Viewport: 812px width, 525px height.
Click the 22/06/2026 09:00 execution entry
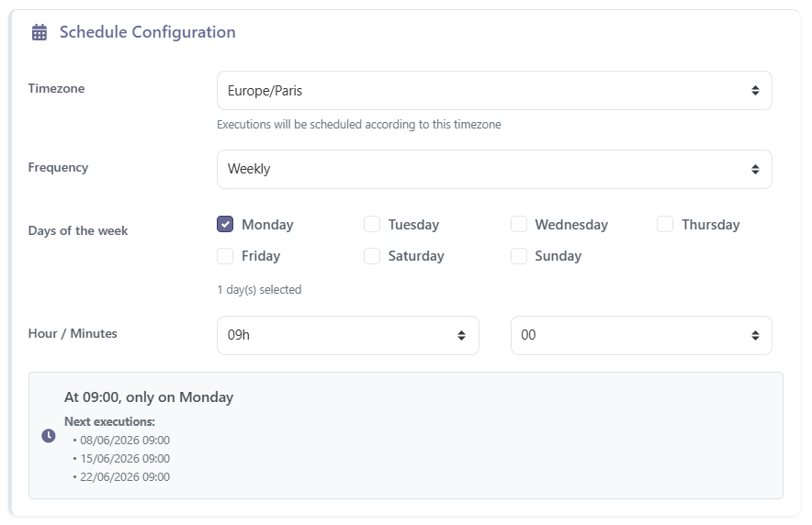[125, 477]
